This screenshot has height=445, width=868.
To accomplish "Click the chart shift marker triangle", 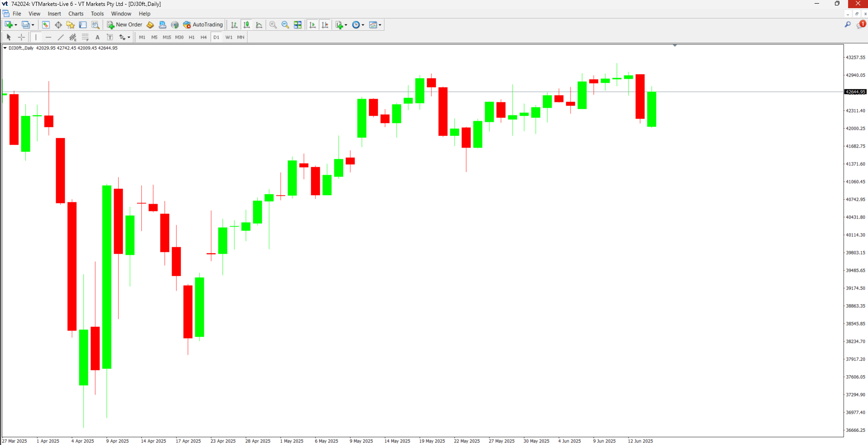I will pyautogui.click(x=675, y=45).
